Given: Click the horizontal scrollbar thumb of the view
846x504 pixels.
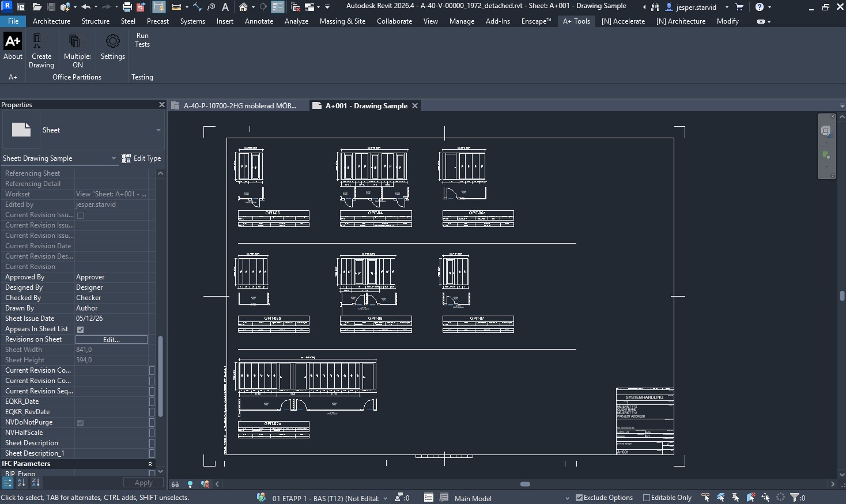Looking at the screenshot, I should pyautogui.click(x=525, y=484).
